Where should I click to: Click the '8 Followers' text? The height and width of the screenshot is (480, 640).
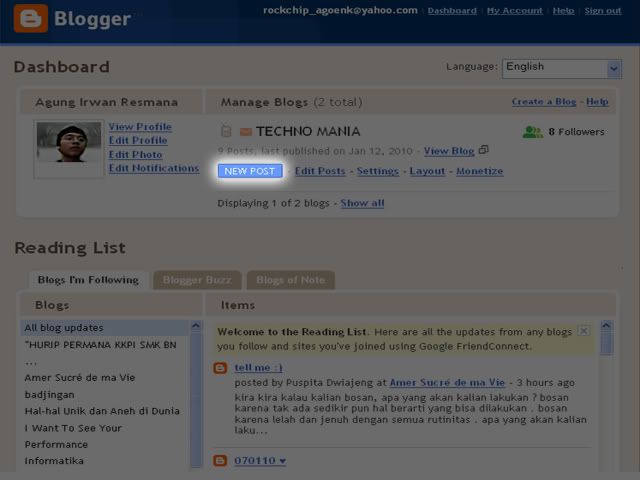click(576, 131)
